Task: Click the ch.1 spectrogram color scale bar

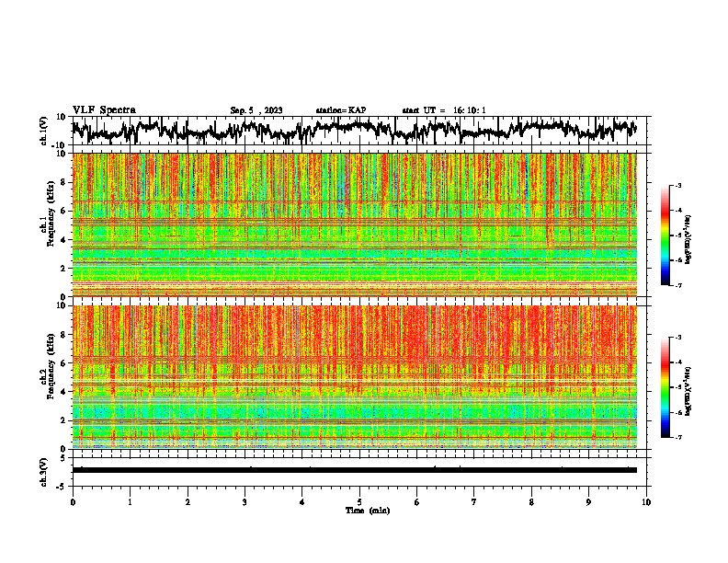Action: (665, 236)
